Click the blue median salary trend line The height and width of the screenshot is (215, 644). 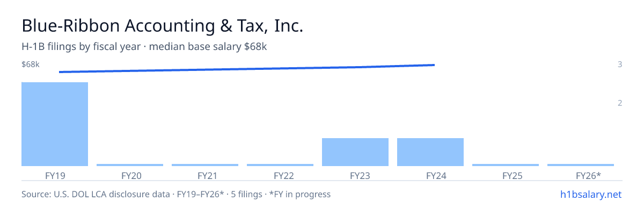[x=247, y=68]
